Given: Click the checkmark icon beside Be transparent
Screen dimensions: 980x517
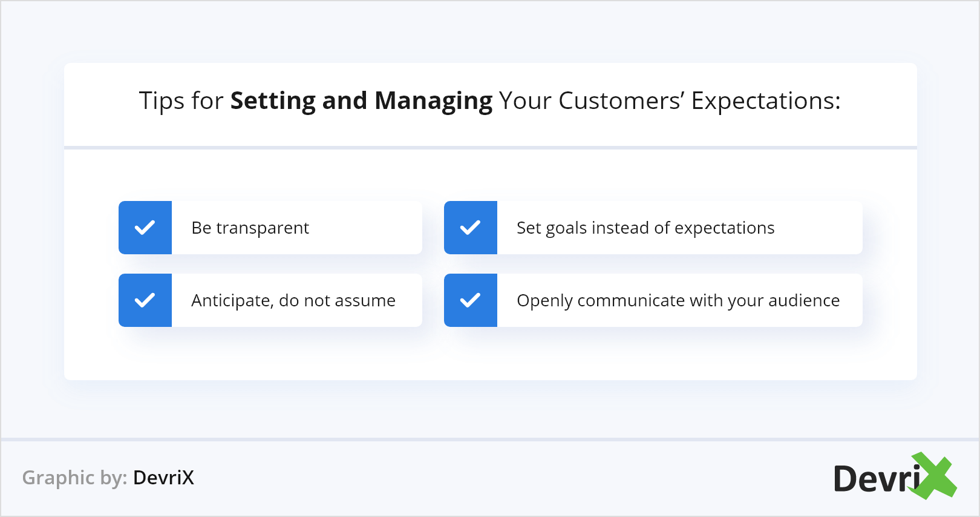Looking at the screenshot, I should pos(145,228).
